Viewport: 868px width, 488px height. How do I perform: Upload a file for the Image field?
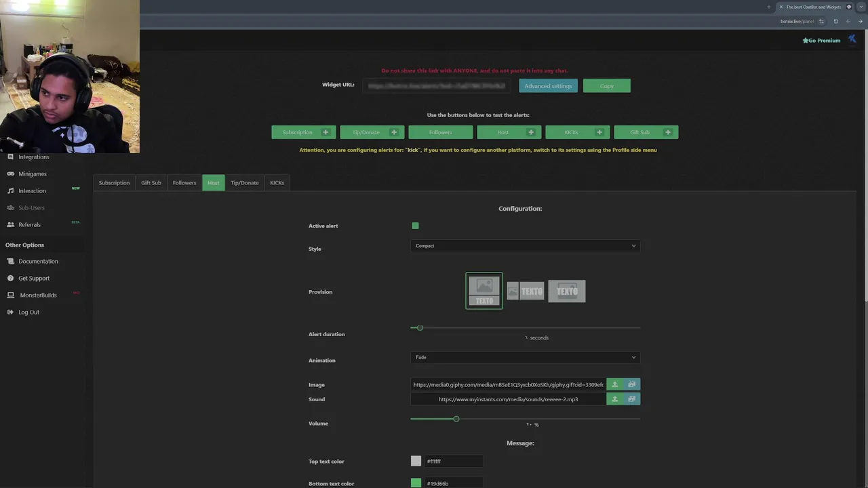tap(615, 384)
